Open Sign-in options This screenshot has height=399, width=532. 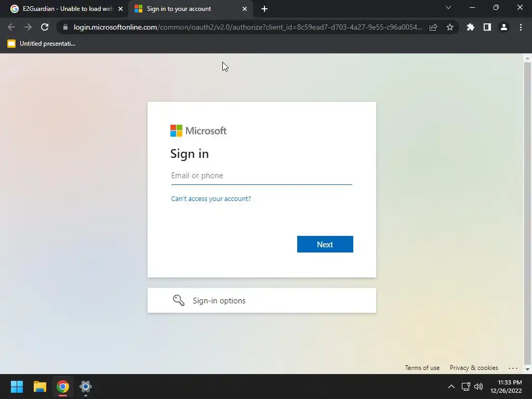click(x=262, y=300)
